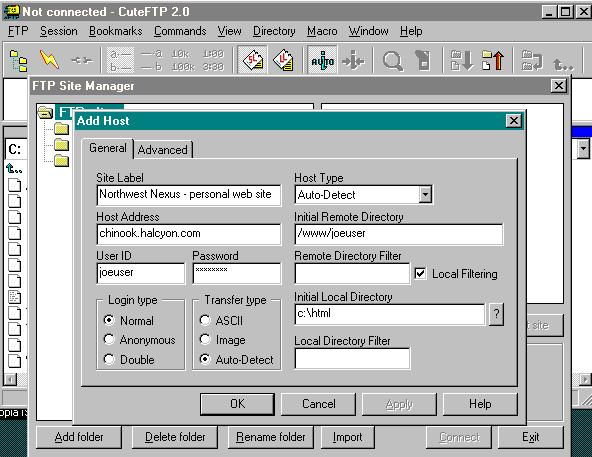The width and height of the screenshot is (592, 457).
Task: Click Rename folder in Site Manager
Action: coord(271,437)
